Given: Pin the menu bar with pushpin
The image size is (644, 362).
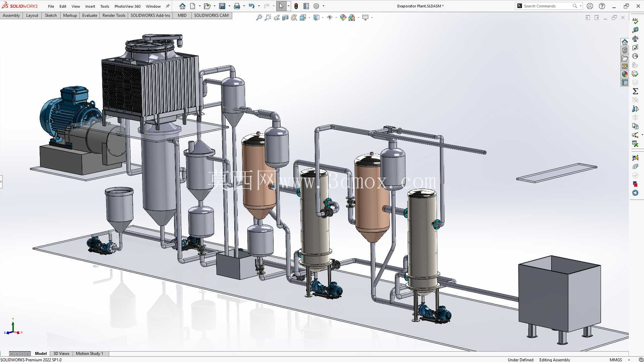Looking at the screenshot, I should (168, 6).
